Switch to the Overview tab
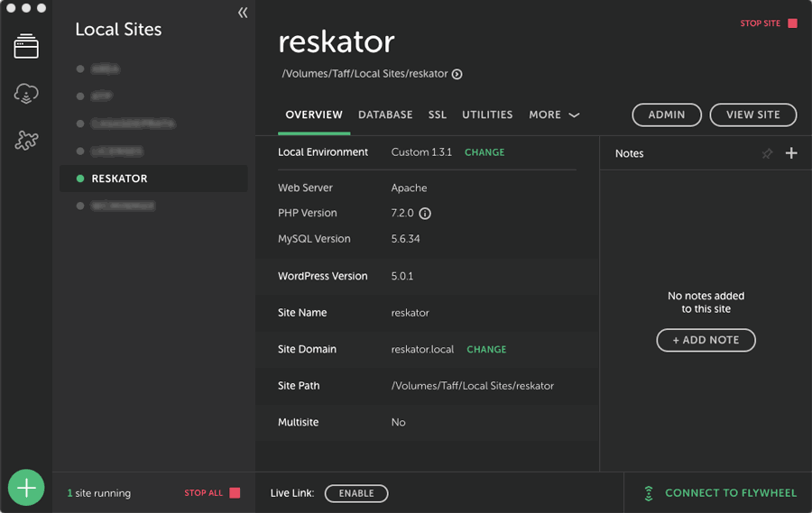This screenshot has width=812, height=513. pyautogui.click(x=314, y=115)
